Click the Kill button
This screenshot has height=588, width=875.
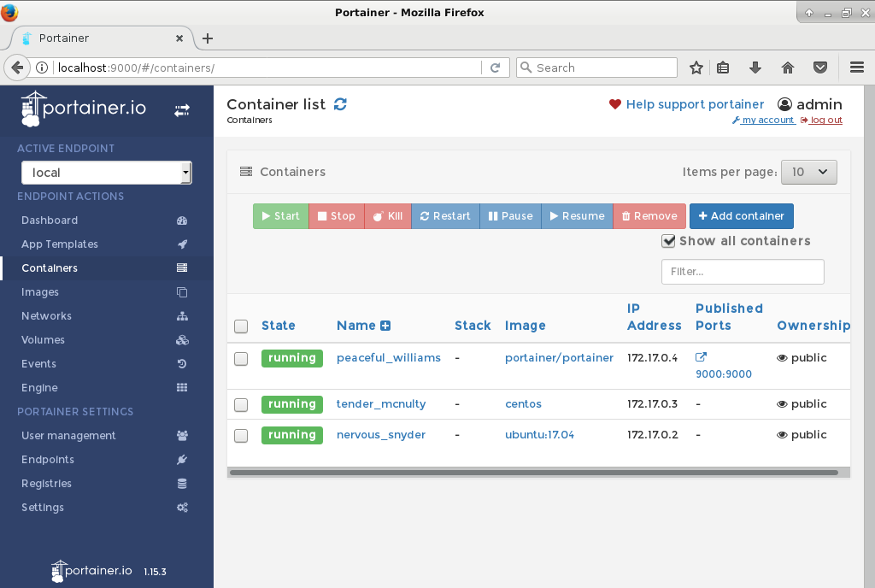tap(388, 216)
